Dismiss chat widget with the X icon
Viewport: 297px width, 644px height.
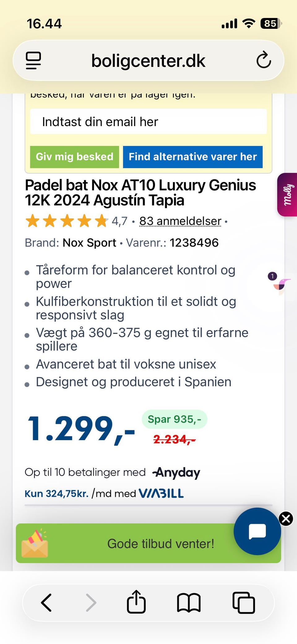[x=286, y=519]
